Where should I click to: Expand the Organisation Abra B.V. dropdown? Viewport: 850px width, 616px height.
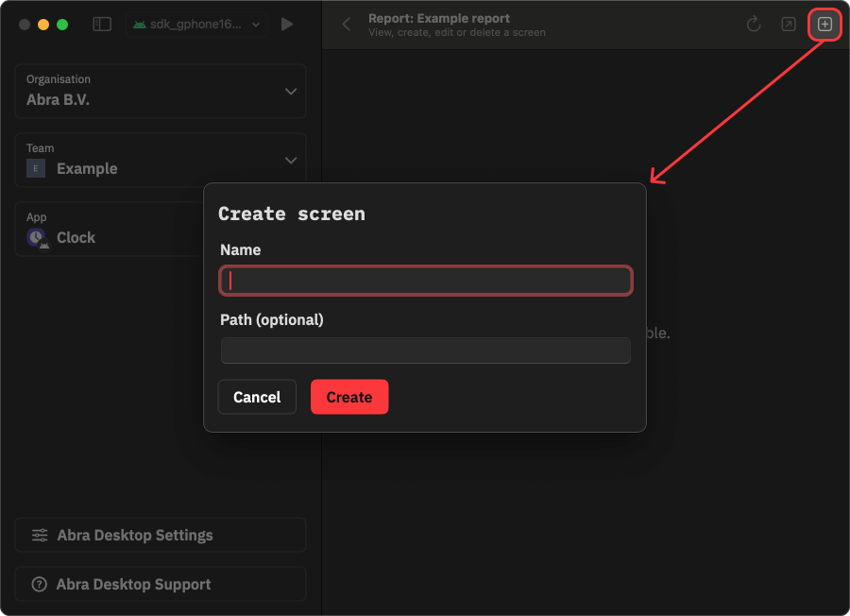(x=161, y=91)
